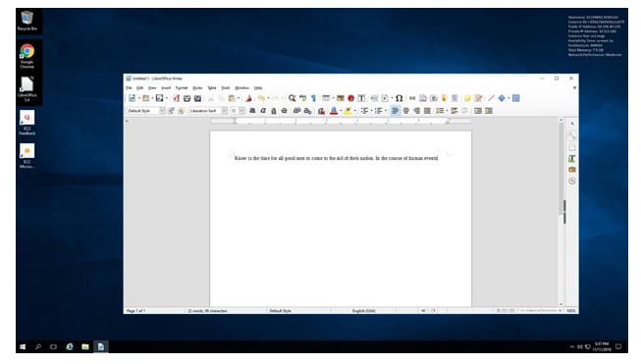This screenshot has width=641, height=364.
Task: Toggle Align Left
Action: click(396, 111)
